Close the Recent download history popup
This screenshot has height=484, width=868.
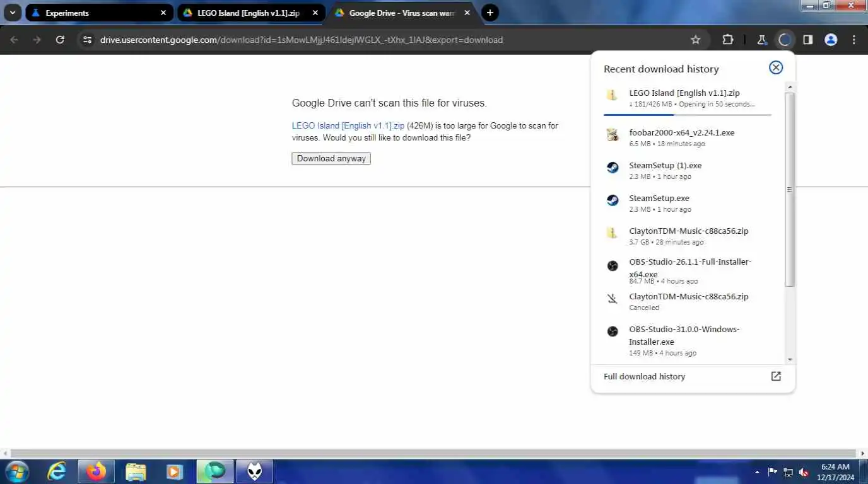tap(776, 68)
